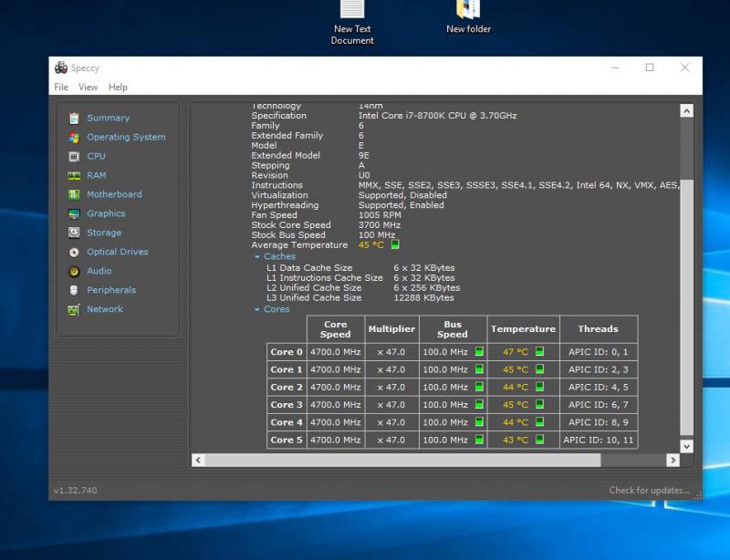
Task: Click the RAM icon in sidebar
Action: click(74, 176)
